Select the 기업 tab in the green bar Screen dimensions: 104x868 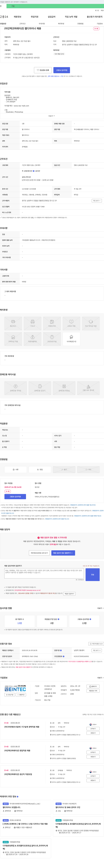point(13,6)
